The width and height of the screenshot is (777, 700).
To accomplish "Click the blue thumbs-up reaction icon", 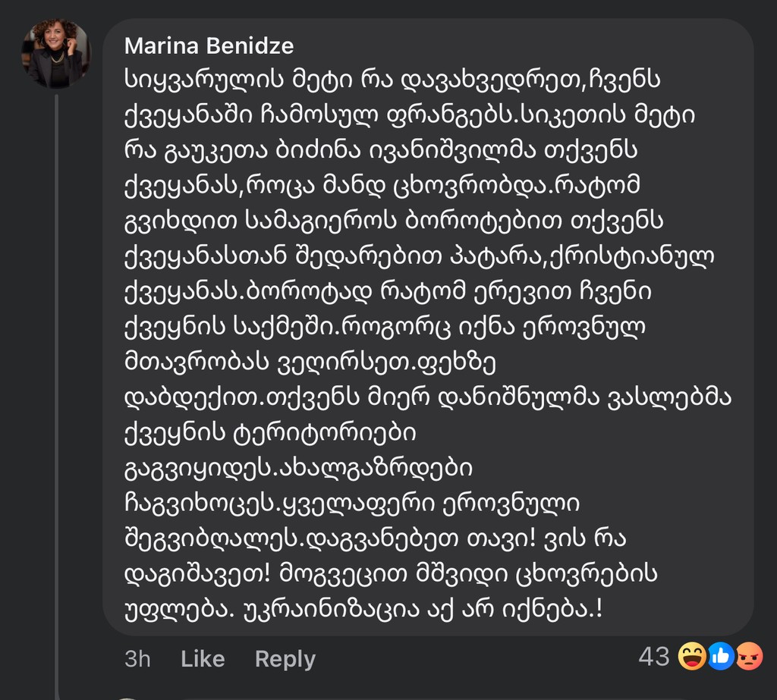I will coord(721,657).
